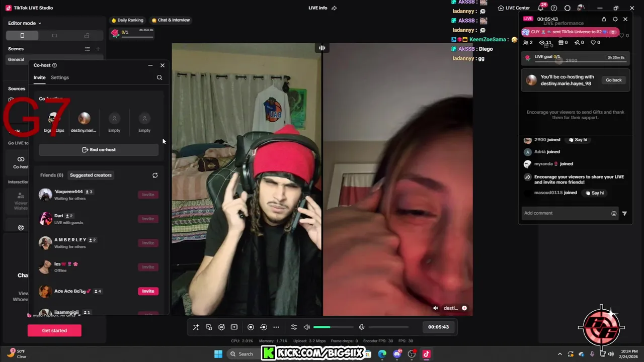
Task: Open the Scenes list icon
Action: (87, 49)
